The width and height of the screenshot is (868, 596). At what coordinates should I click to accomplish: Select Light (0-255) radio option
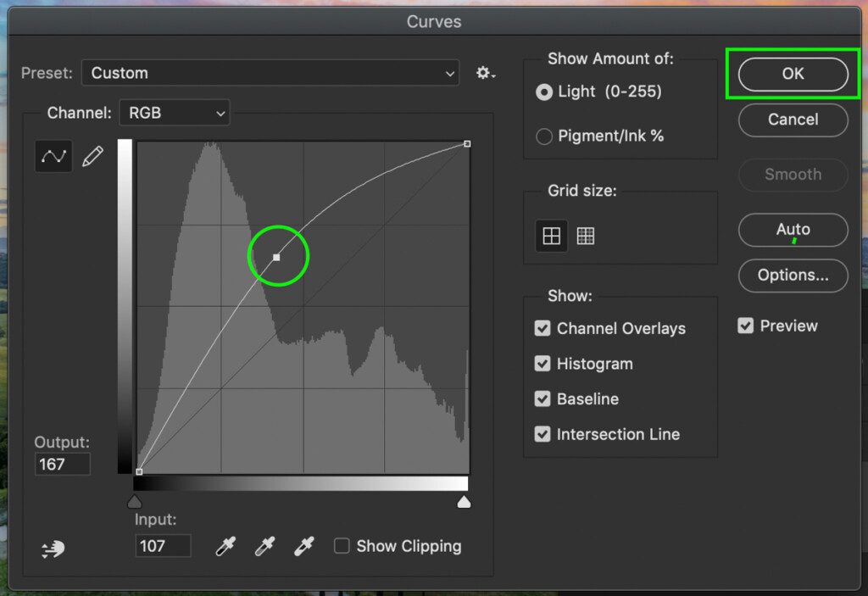(544, 92)
